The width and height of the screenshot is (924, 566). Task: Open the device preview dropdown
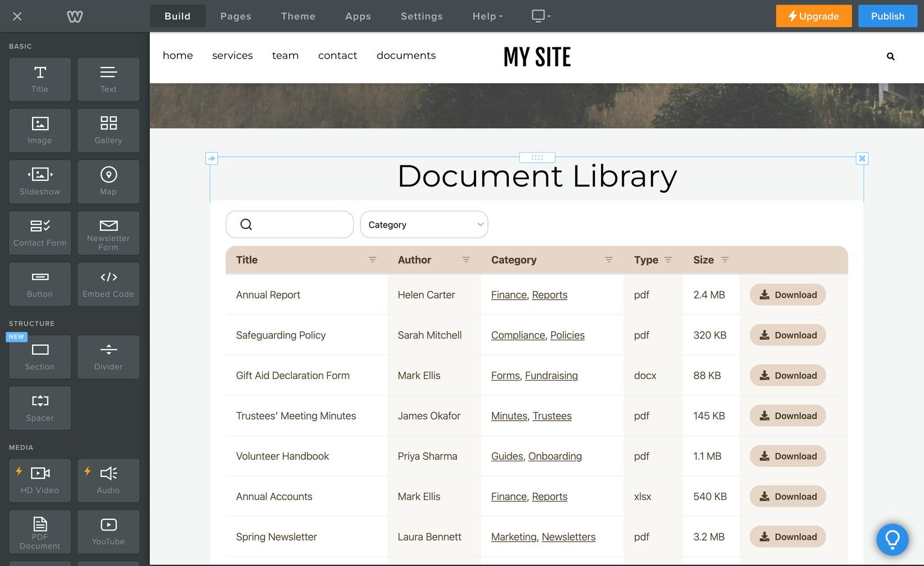pos(541,16)
